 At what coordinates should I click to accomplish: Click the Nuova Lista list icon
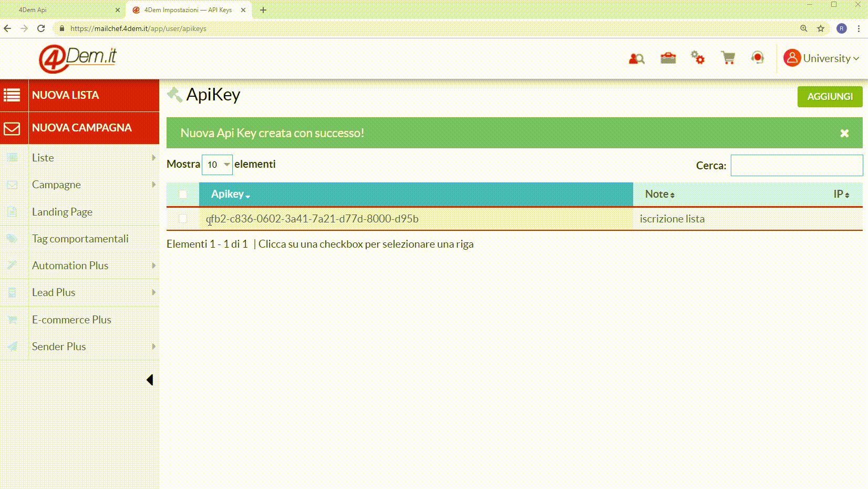pyautogui.click(x=12, y=95)
